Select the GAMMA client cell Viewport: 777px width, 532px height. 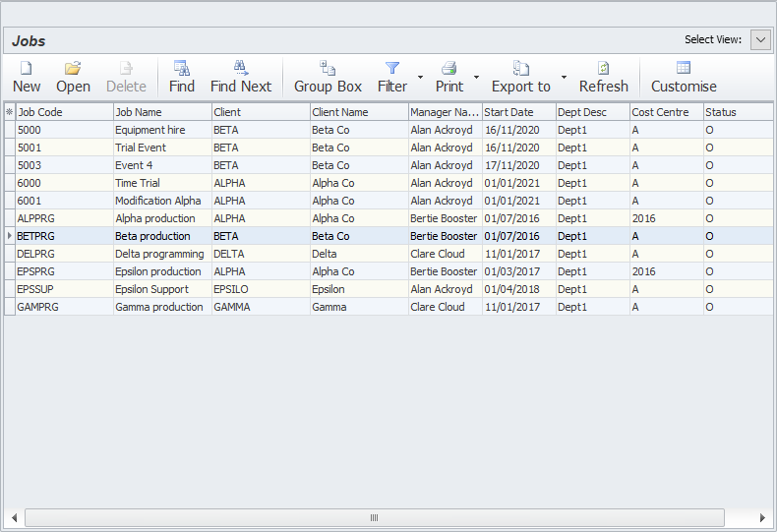(x=262, y=307)
